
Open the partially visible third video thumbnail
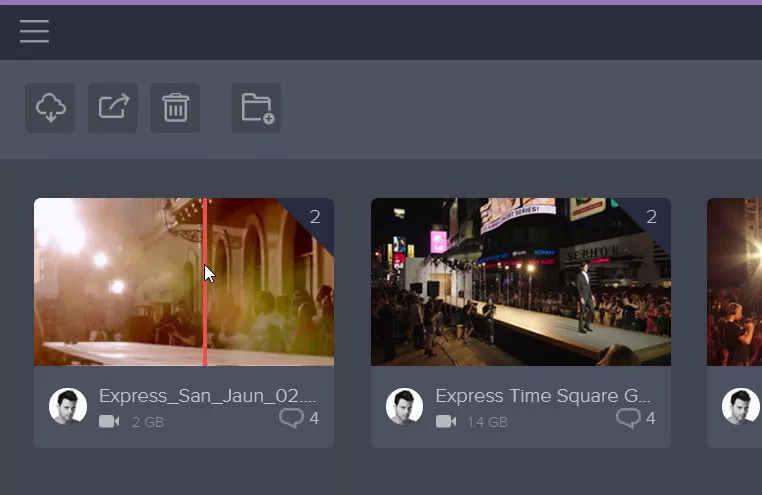735,282
